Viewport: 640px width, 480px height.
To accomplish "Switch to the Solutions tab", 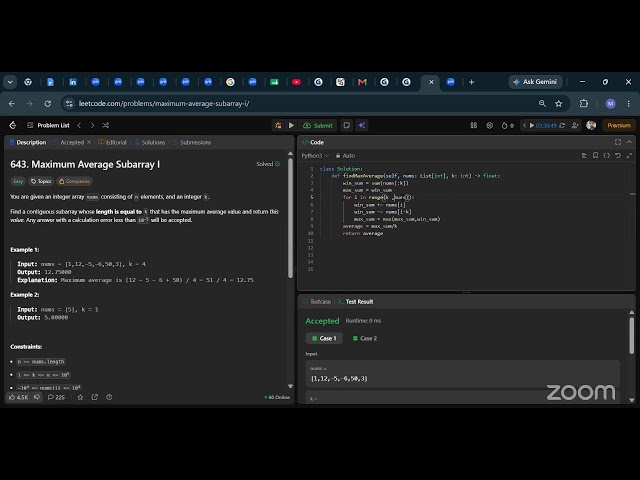I will [x=150, y=142].
